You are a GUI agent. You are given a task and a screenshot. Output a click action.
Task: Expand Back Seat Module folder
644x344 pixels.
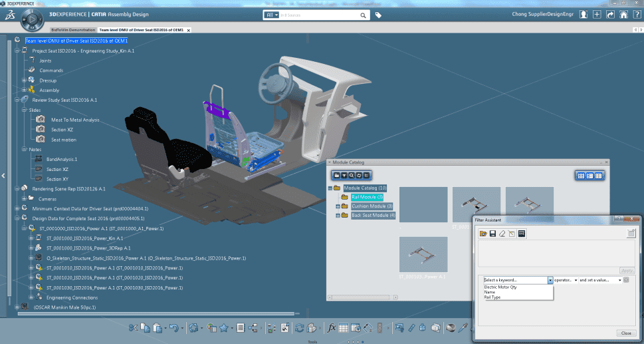338,216
